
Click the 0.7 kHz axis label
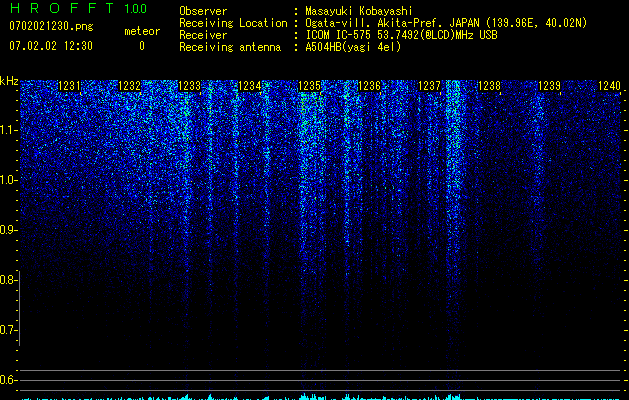click(x=8, y=330)
